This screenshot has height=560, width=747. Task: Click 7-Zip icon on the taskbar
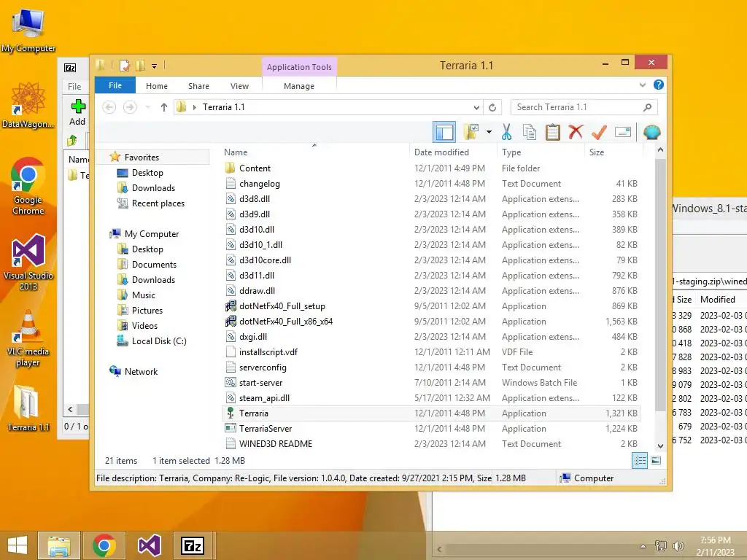pyautogui.click(x=193, y=545)
